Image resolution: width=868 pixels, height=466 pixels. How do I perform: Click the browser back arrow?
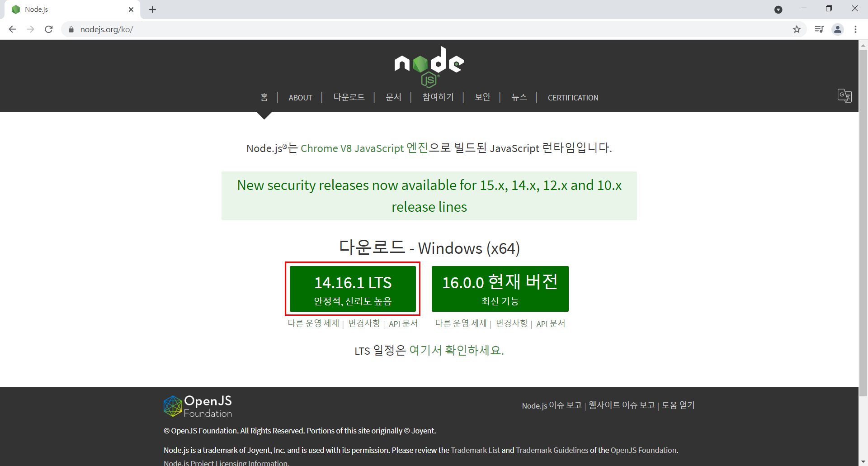pyautogui.click(x=12, y=29)
